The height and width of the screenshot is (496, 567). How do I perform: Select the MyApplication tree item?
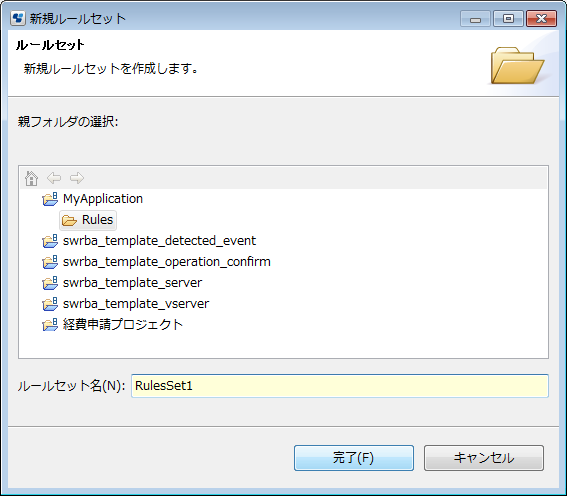click(x=103, y=199)
